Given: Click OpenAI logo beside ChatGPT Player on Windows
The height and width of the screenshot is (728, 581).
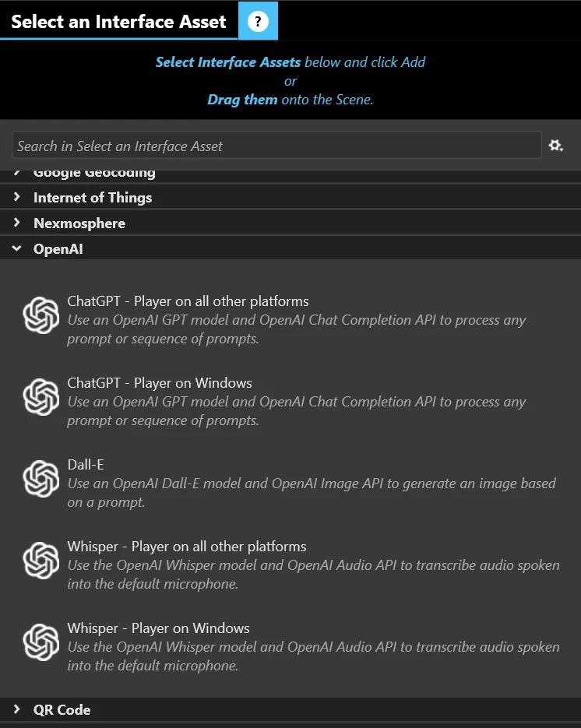Looking at the screenshot, I should [41, 397].
